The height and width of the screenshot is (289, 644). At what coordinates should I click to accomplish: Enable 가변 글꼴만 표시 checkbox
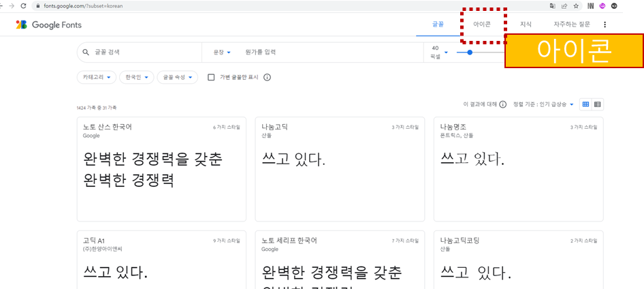click(x=212, y=77)
